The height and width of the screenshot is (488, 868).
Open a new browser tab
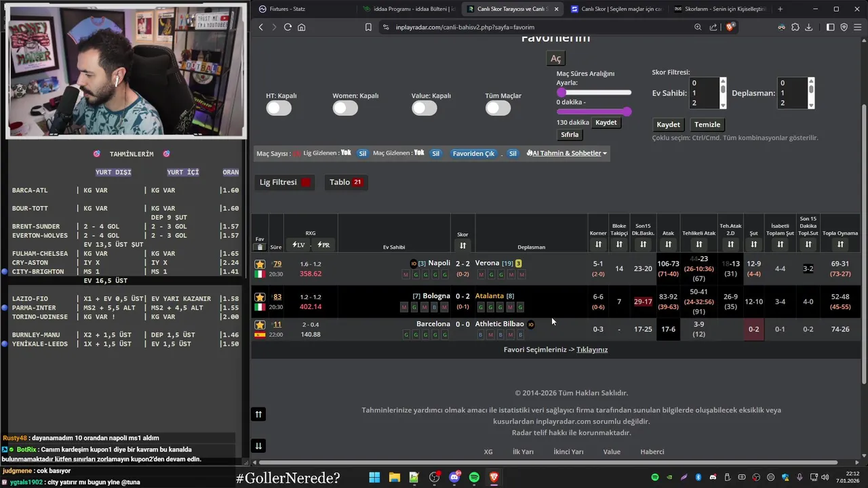point(780,9)
